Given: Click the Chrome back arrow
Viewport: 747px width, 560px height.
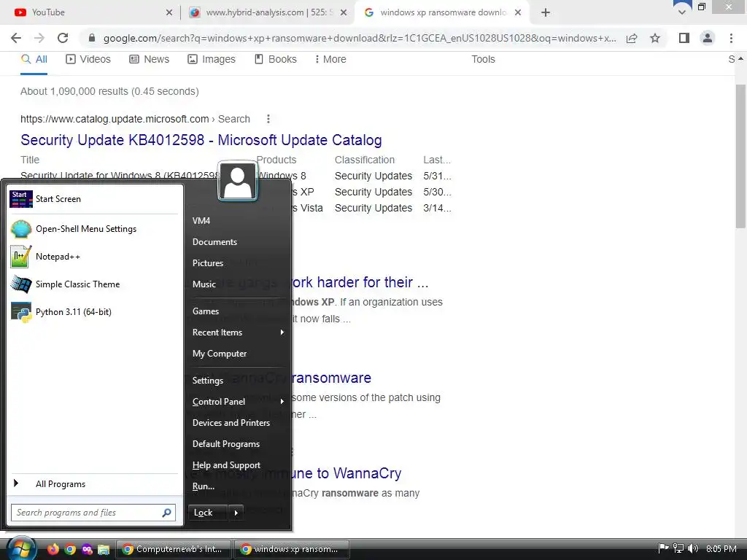Looking at the screenshot, I should [x=16, y=38].
